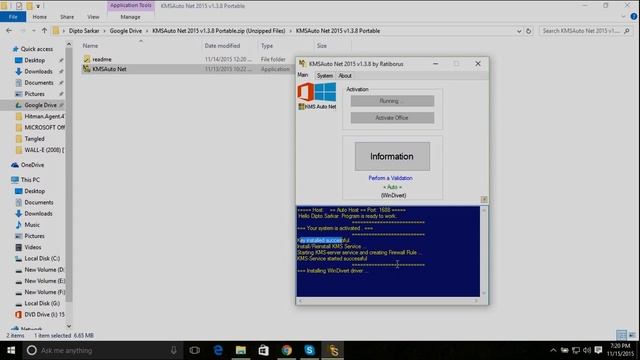640x360 pixels.
Task: Sort by Name column header
Action: coord(91,46)
